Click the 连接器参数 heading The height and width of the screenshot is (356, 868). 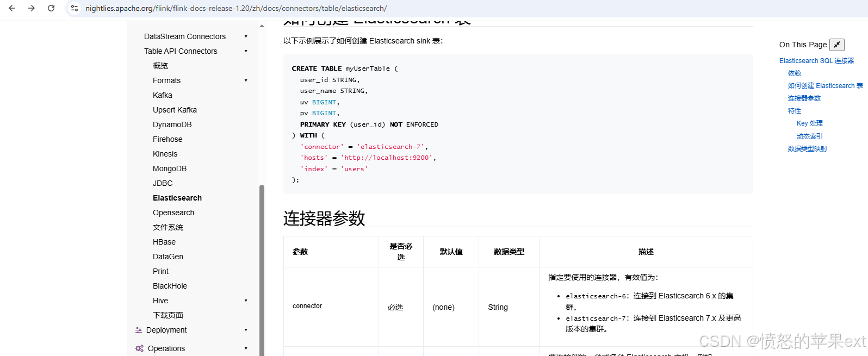324,218
